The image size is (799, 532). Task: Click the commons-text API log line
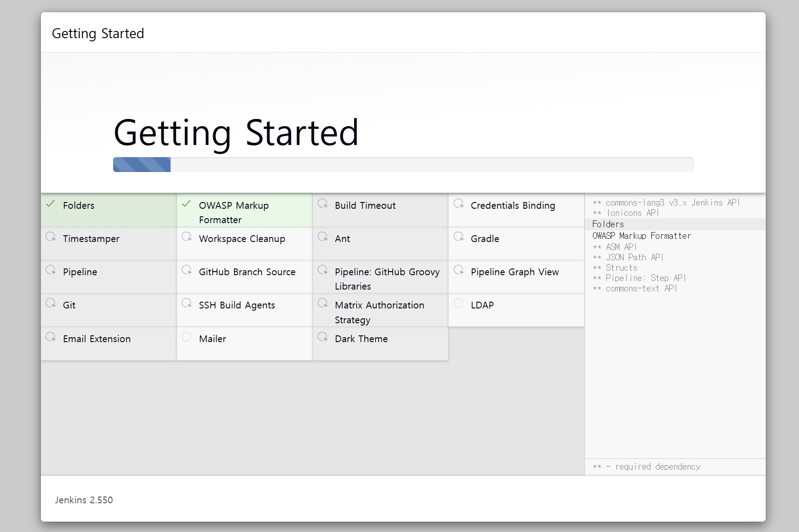pos(635,289)
